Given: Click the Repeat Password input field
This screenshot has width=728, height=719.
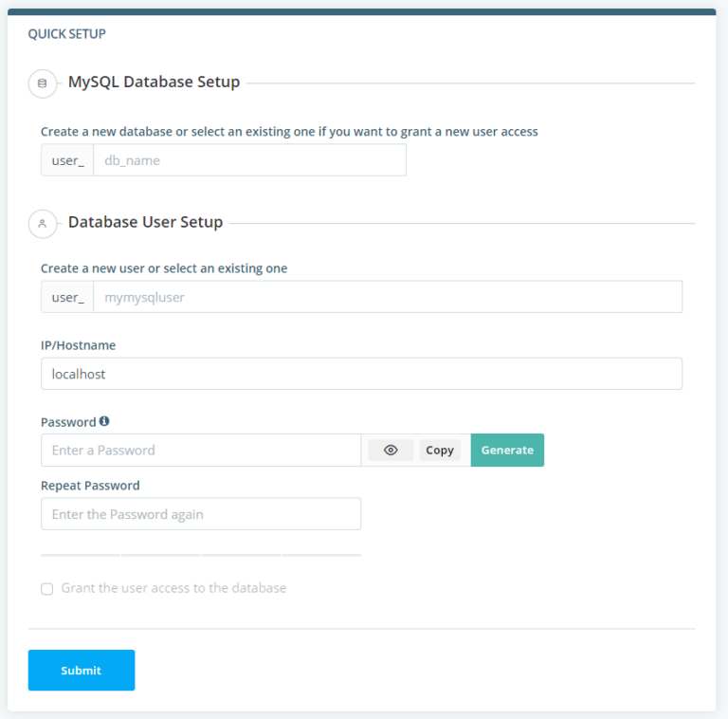Looking at the screenshot, I should coord(201,514).
